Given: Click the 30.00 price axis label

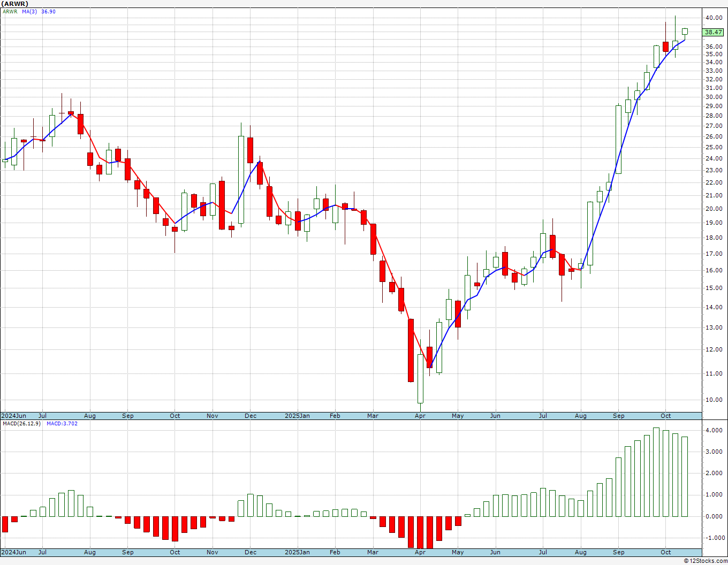Looking at the screenshot, I should [x=714, y=97].
